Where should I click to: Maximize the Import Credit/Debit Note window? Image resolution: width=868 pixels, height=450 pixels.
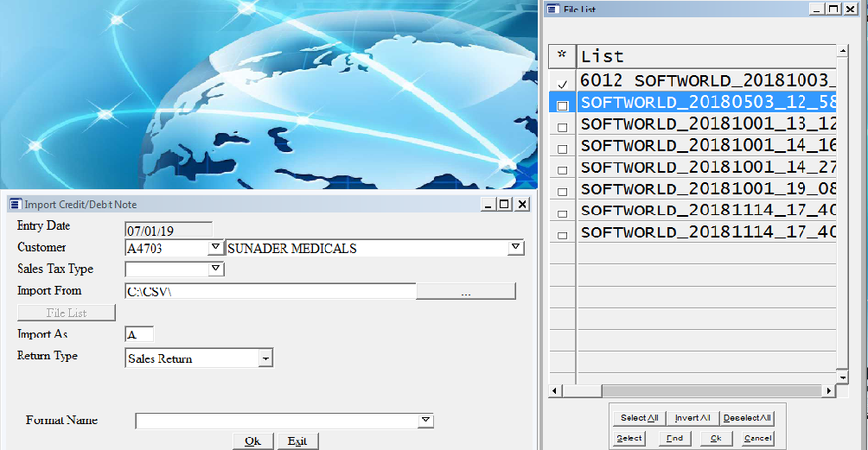pyautogui.click(x=504, y=205)
